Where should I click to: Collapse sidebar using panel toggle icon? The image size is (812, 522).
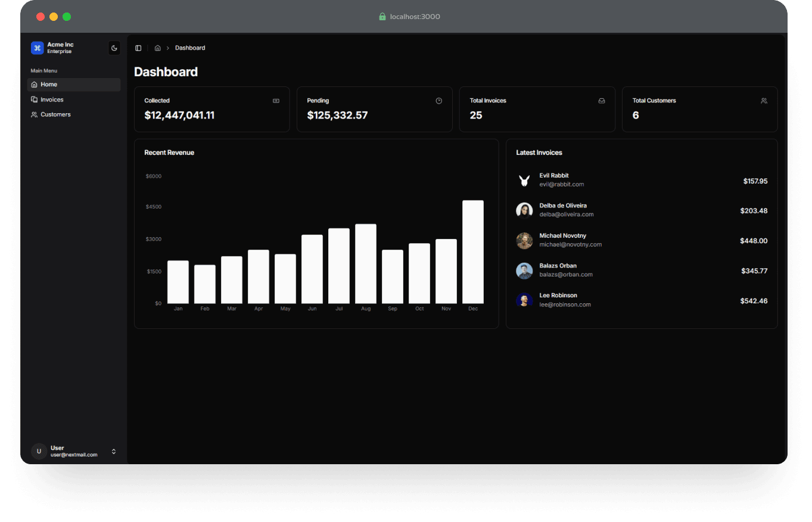(x=138, y=48)
